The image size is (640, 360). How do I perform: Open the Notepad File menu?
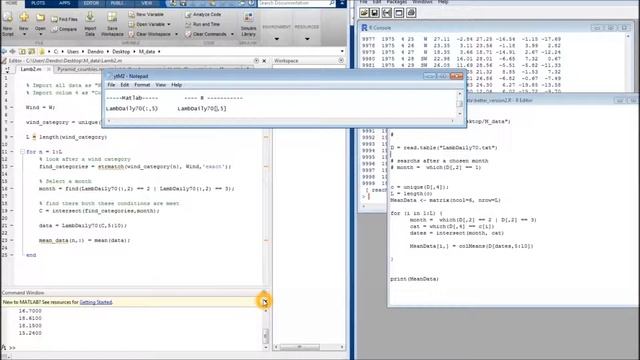(x=111, y=85)
